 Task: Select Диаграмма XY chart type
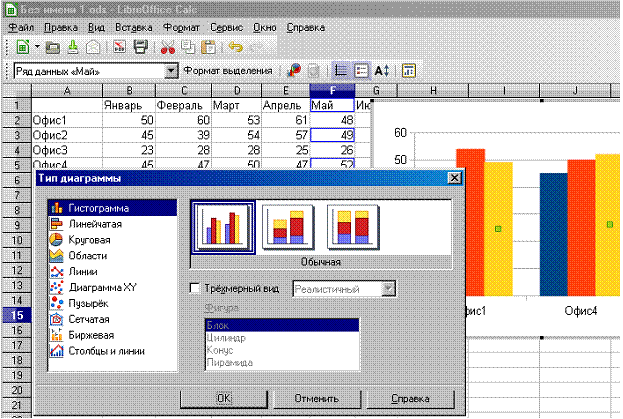pyautogui.click(x=112, y=287)
